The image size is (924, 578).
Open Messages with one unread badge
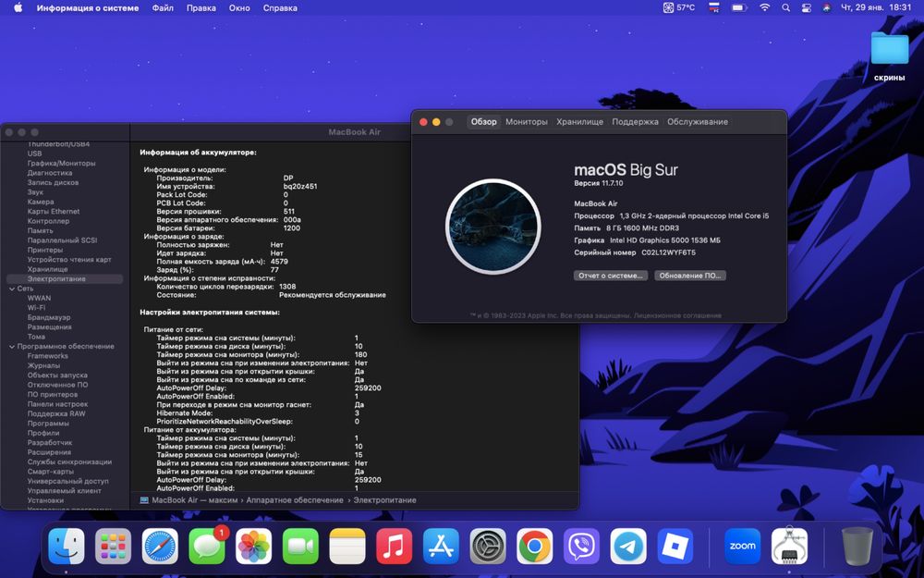[x=207, y=547]
